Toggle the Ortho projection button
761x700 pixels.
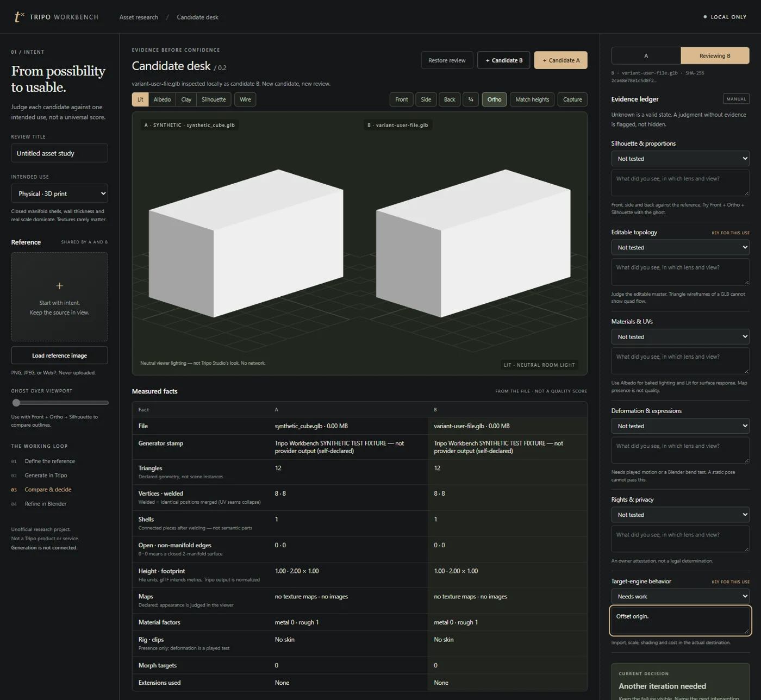[494, 99]
